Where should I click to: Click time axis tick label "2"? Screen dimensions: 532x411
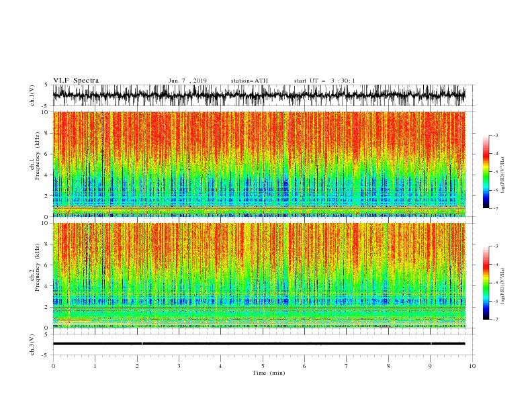click(137, 366)
